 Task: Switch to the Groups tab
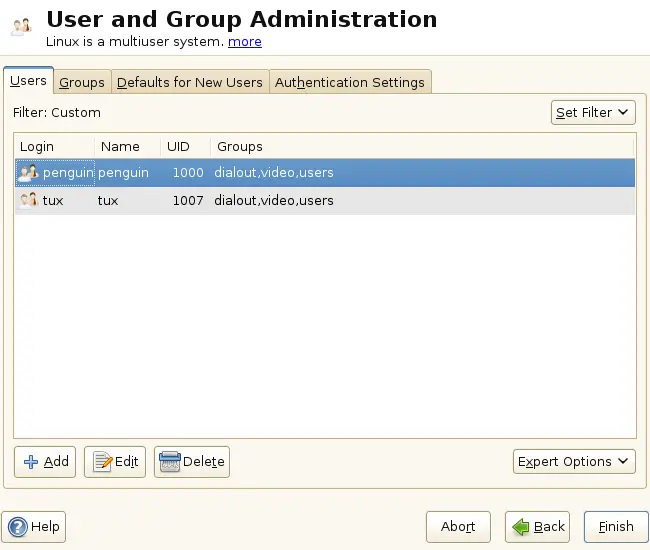coord(82,82)
